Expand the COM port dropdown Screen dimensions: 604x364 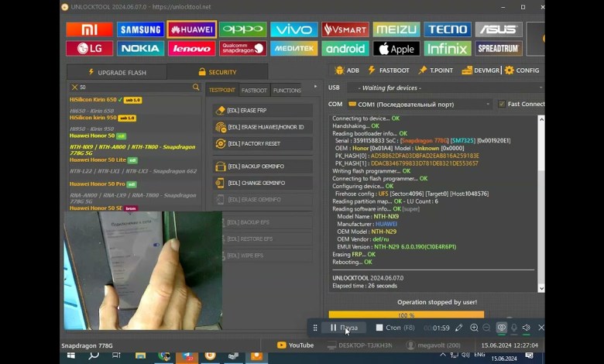[x=488, y=104]
